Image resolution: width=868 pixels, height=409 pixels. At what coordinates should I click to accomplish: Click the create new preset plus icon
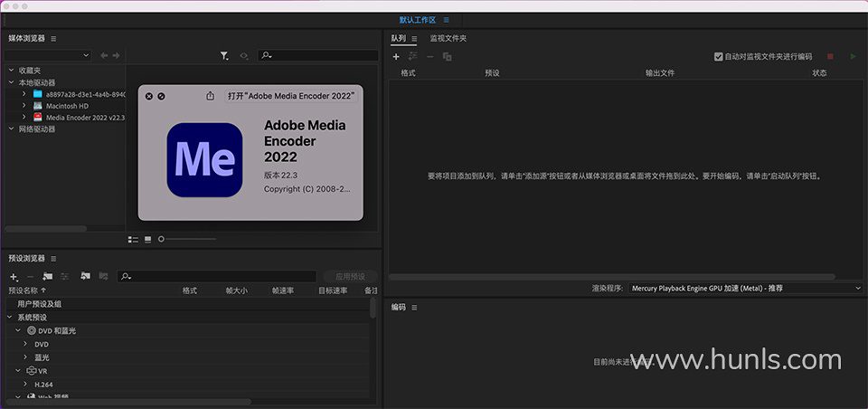click(14, 276)
